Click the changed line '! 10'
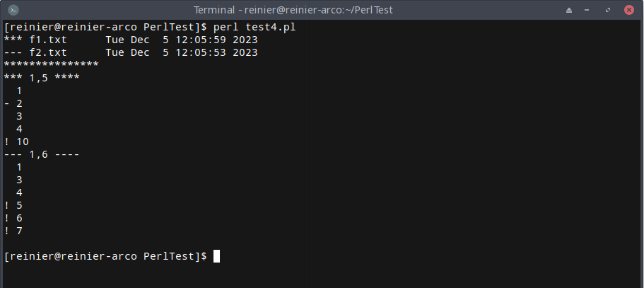 16,142
